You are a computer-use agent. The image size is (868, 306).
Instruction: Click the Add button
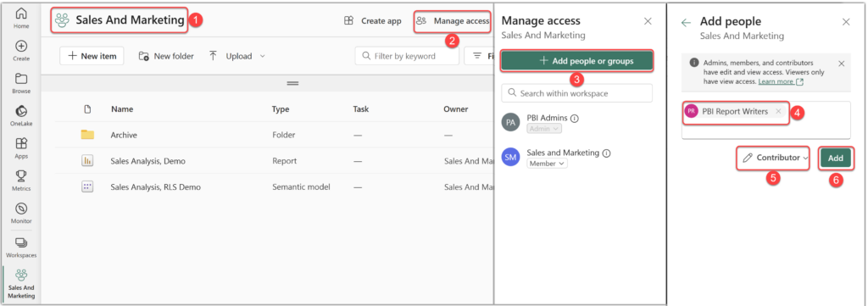(x=835, y=159)
